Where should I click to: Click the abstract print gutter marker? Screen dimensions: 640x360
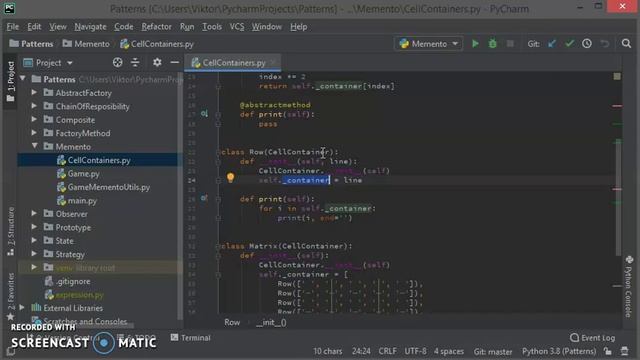(x=204, y=114)
